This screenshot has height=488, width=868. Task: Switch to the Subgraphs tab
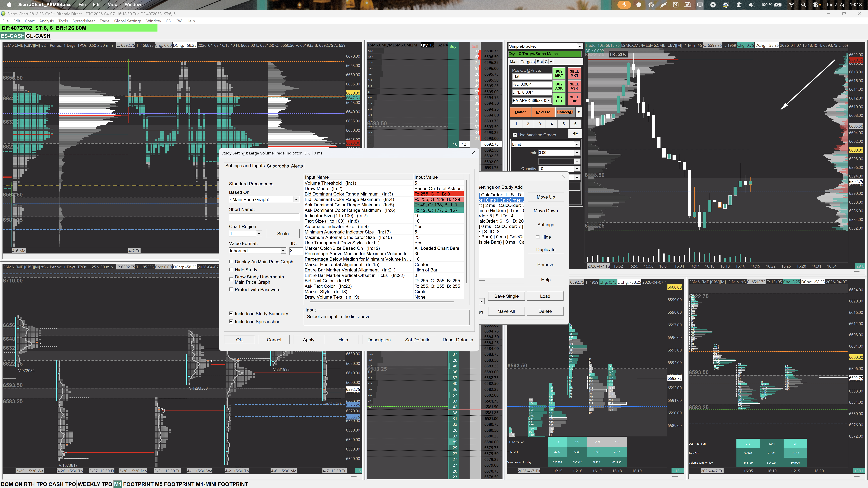278,166
